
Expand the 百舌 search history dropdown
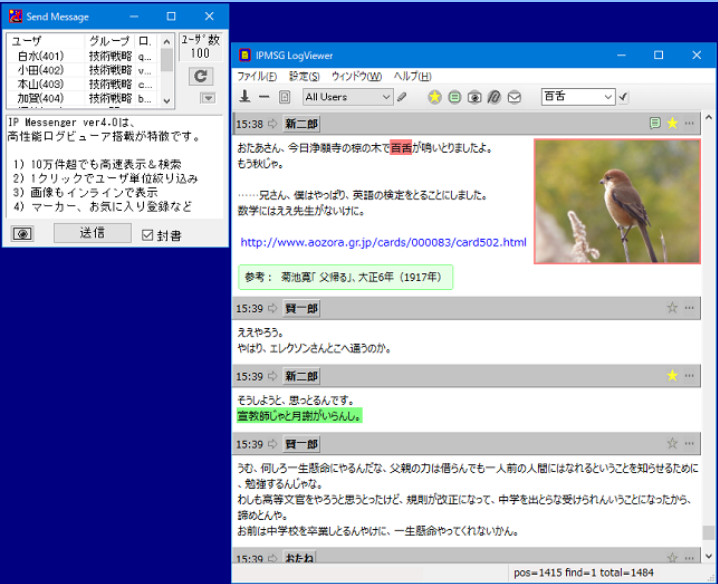(607, 97)
